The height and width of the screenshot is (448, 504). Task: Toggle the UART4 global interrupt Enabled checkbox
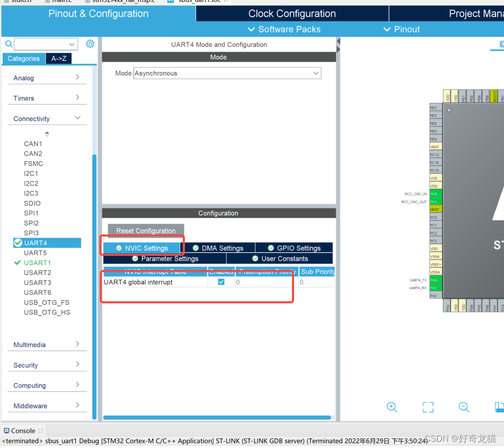point(221,282)
